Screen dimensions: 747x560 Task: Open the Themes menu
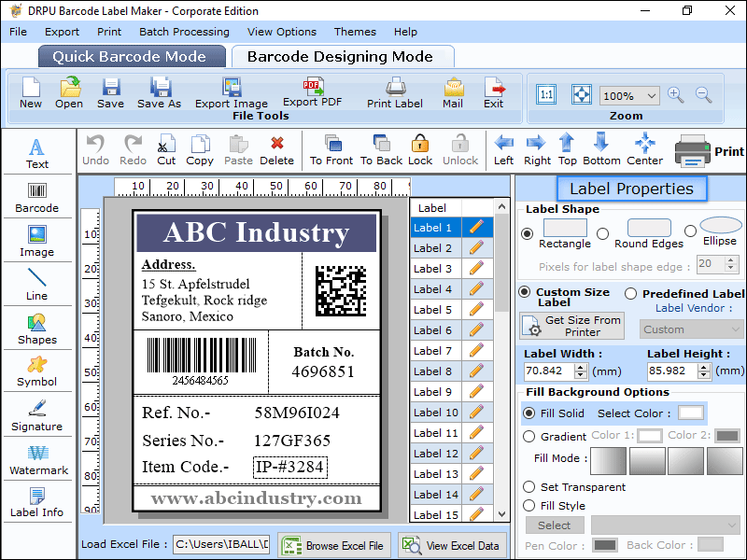(x=355, y=32)
